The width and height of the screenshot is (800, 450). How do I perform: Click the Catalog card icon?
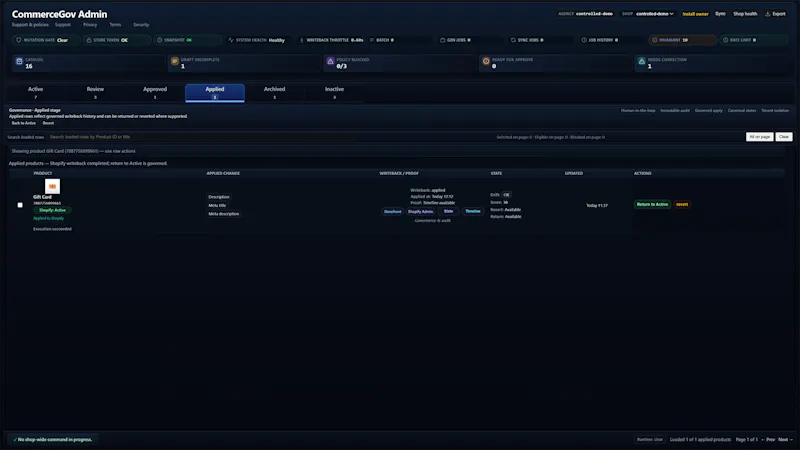(x=19, y=61)
